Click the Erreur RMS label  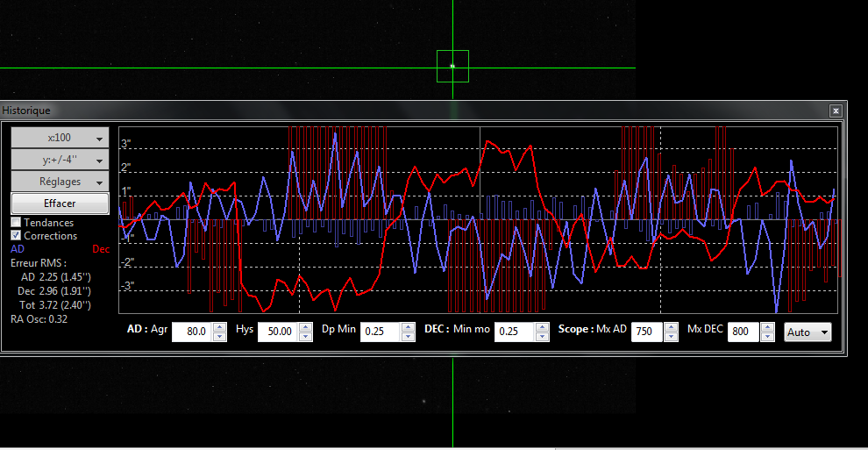tap(39, 263)
